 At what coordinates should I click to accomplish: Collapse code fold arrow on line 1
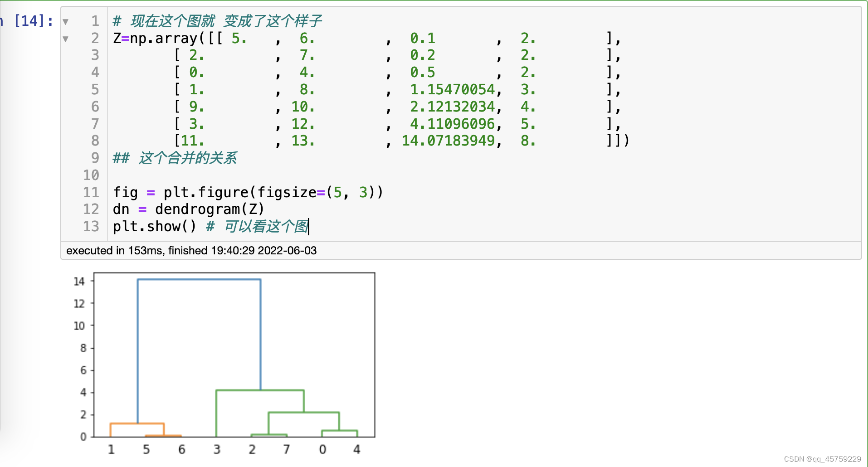click(x=66, y=22)
